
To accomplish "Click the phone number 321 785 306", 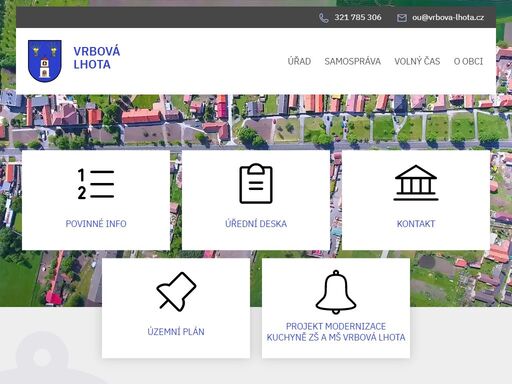I will (358, 17).
